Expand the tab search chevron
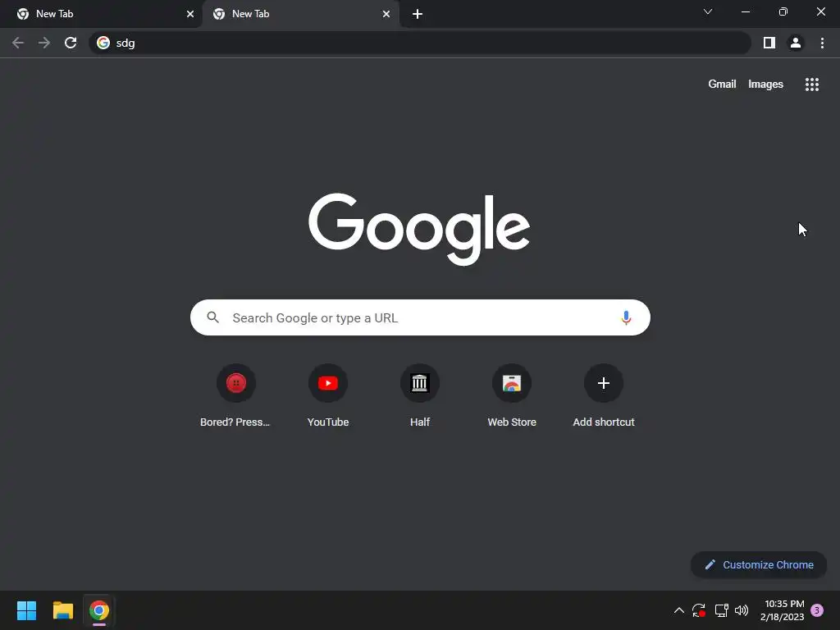 point(708,11)
